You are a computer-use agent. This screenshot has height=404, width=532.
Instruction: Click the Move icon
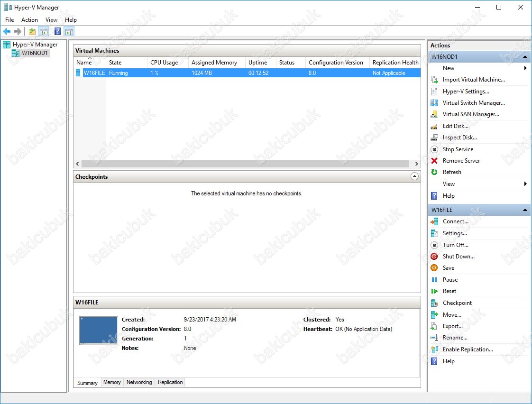(434, 315)
